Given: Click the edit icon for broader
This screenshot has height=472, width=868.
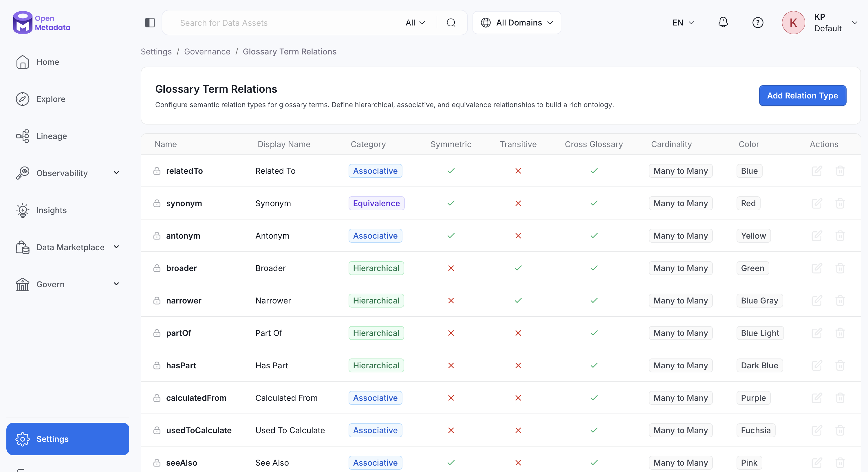Looking at the screenshot, I should (x=816, y=268).
